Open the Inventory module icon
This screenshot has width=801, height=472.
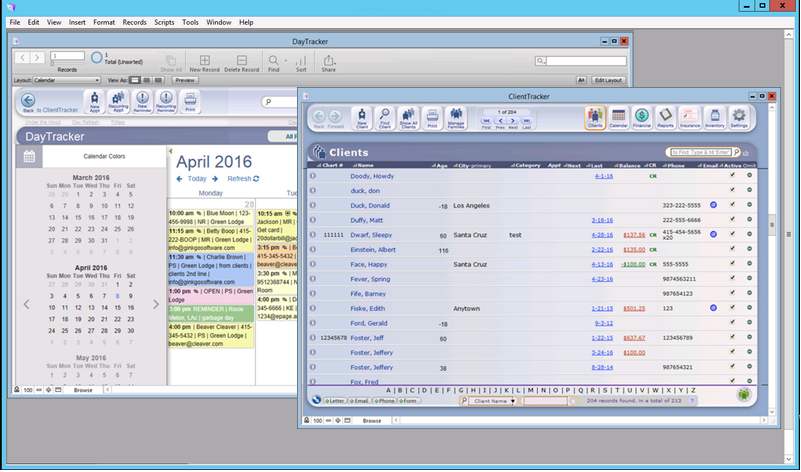point(715,117)
